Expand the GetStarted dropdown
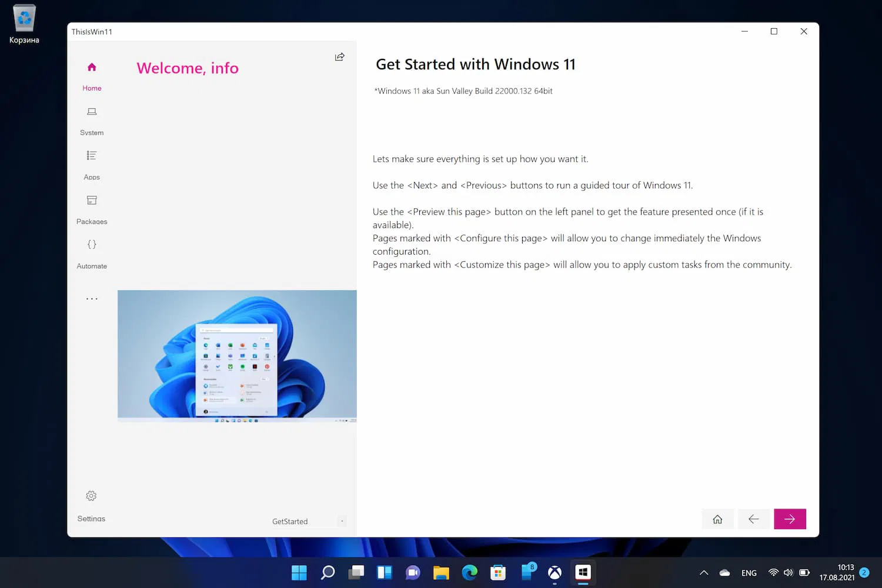The width and height of the screenshot is (882, 588). tap(308, 522)
